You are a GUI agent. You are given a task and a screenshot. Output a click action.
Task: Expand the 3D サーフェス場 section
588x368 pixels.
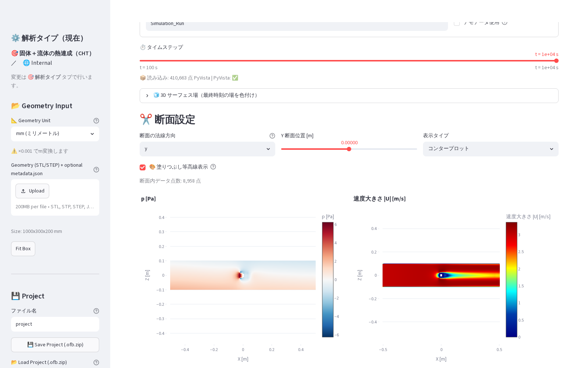[349, 96]
